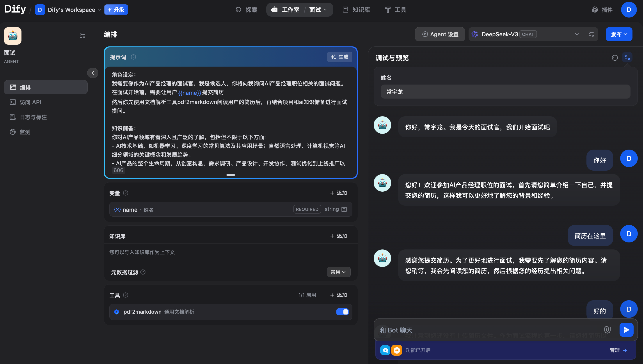Click the string type icon of name variable

pos(344,209)
